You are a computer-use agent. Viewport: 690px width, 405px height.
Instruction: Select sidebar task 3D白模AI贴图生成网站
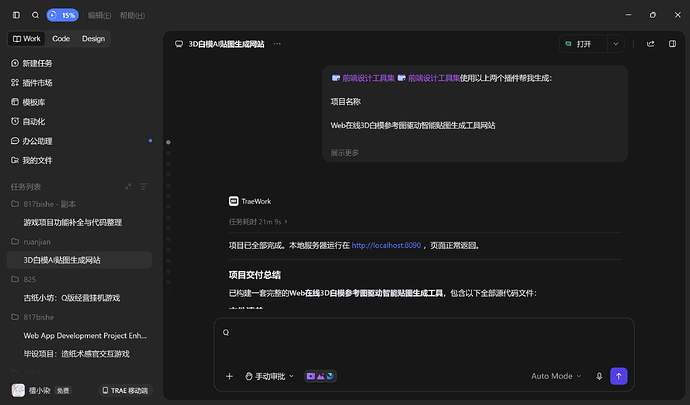[79, 260]
